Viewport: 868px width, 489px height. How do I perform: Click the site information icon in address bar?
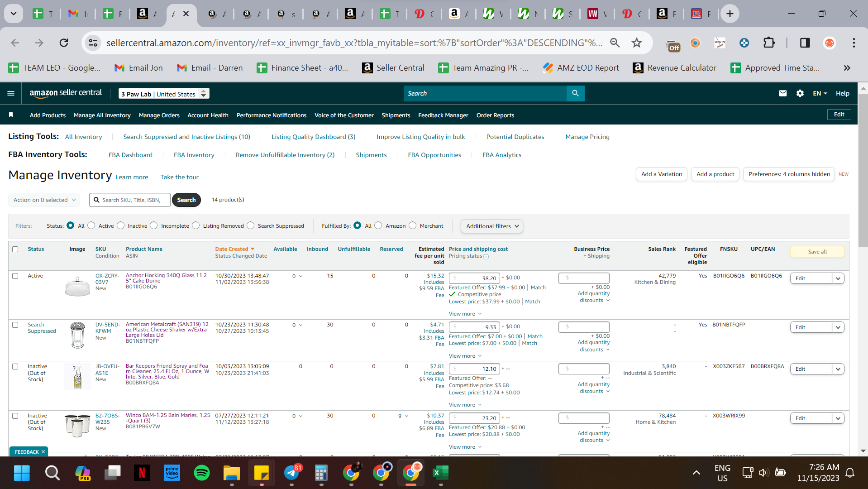coord(93,43)
